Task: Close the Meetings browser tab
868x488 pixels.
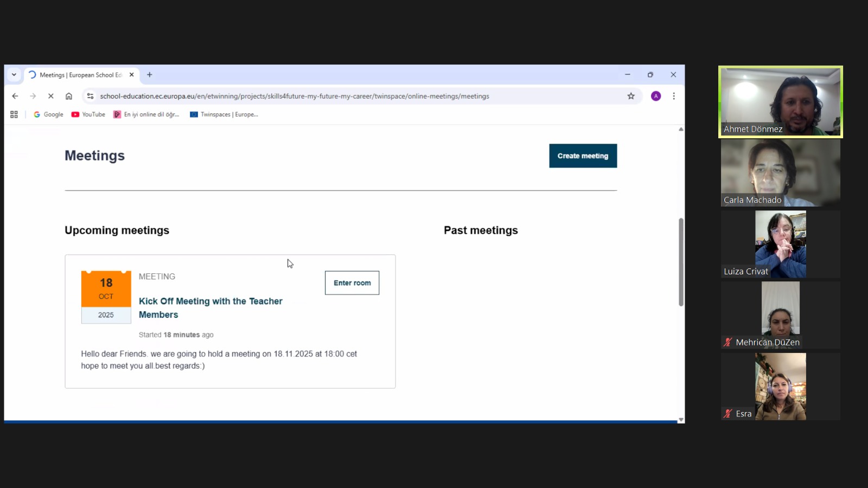Action: point(131,75)
